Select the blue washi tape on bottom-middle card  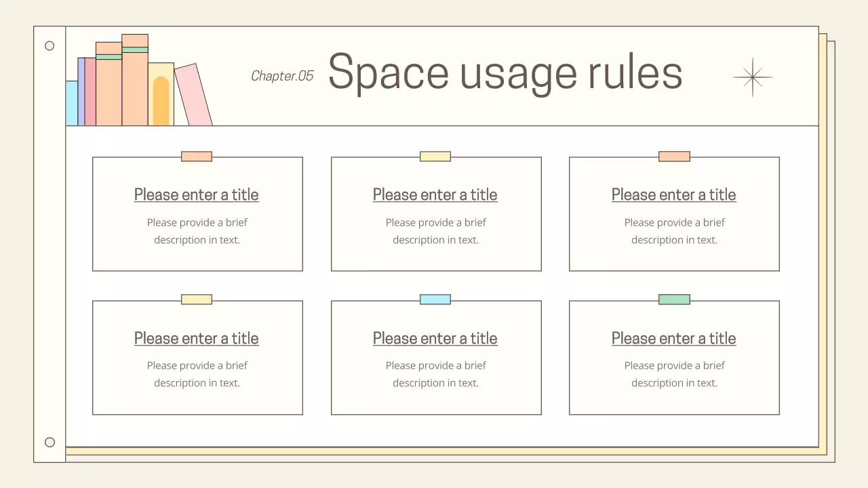click(x=435, y=299)
